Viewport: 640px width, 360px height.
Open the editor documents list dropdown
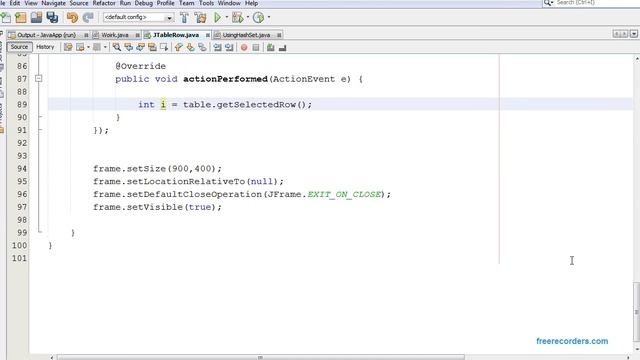pyautogui.click(x=634, y=34)
